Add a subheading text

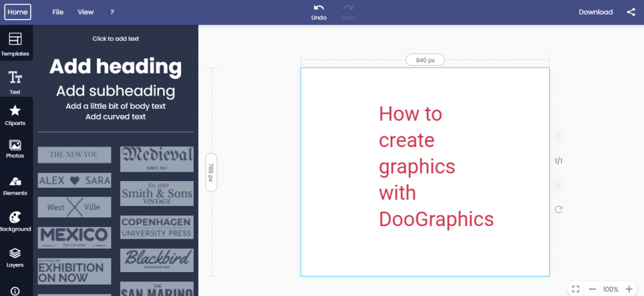(x=116, y=90)
